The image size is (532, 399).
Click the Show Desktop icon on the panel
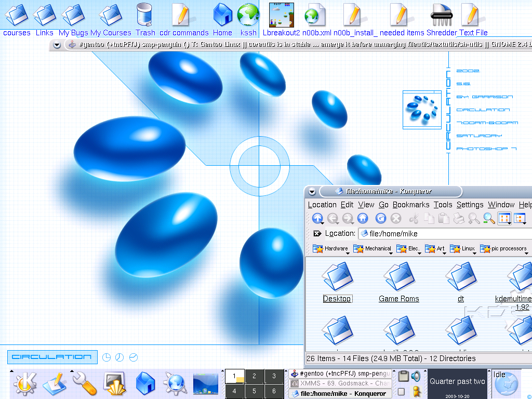pos(115,383)
